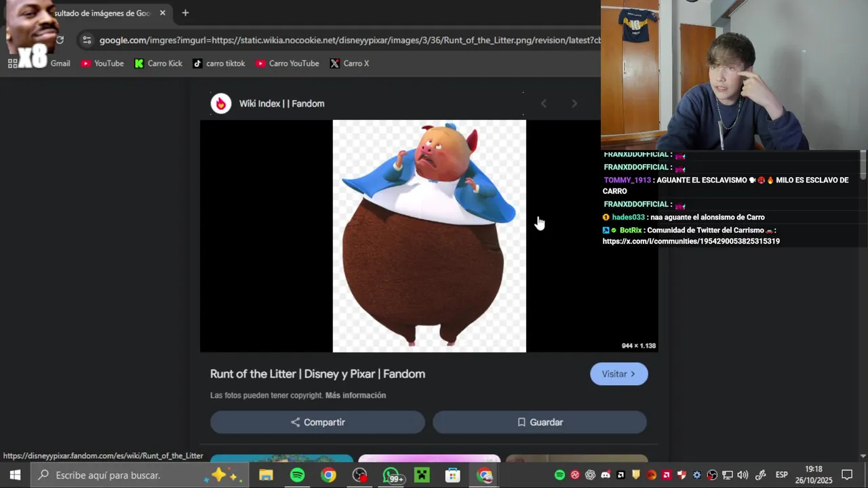868x488 pixels.
Task: Reload the current page
Action: pyautogui.click(x=60, y=40)
